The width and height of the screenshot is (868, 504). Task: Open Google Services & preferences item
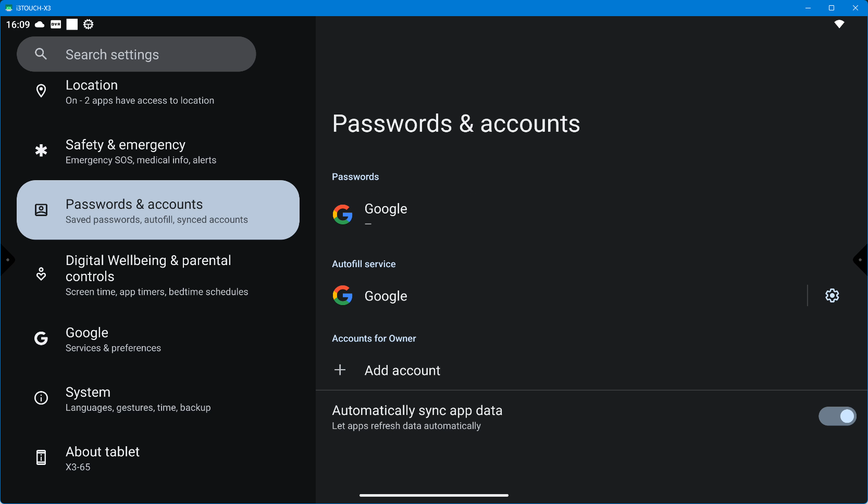113,339
